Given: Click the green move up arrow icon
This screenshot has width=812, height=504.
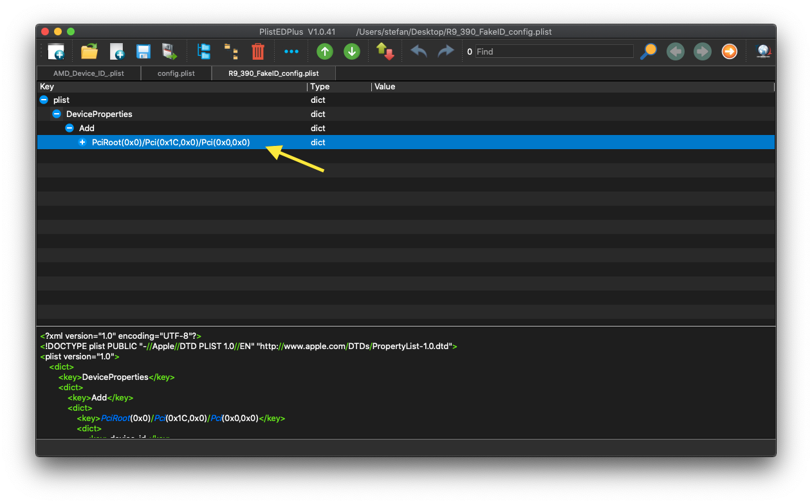Looking at the screenshot, I should point(325,51).
